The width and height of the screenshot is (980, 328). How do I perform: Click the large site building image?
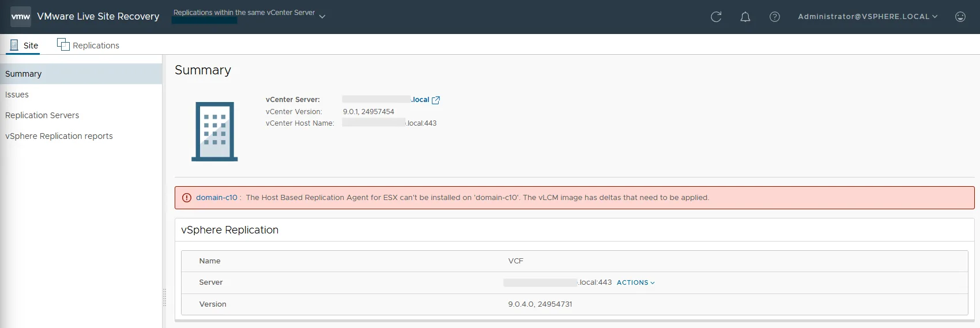[x=214, y=131]
